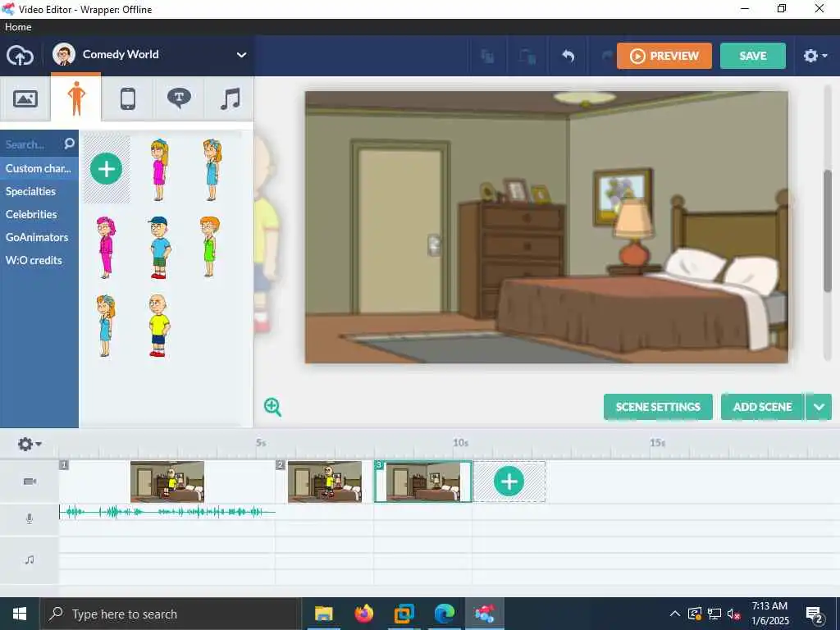The image size is (840, 630).
Task: Click the 15s marker on timeline ruler
Action: [x=658, y=443]
